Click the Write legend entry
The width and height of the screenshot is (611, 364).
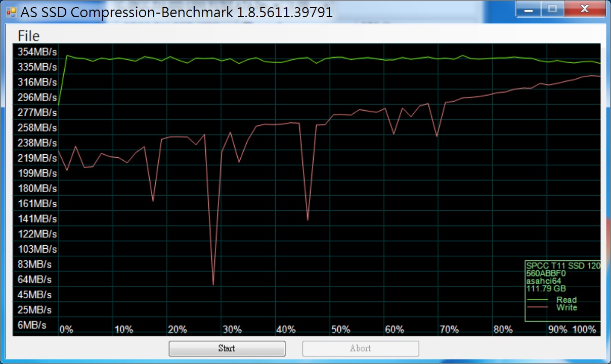pyautogui.click(x=566, y=307)
